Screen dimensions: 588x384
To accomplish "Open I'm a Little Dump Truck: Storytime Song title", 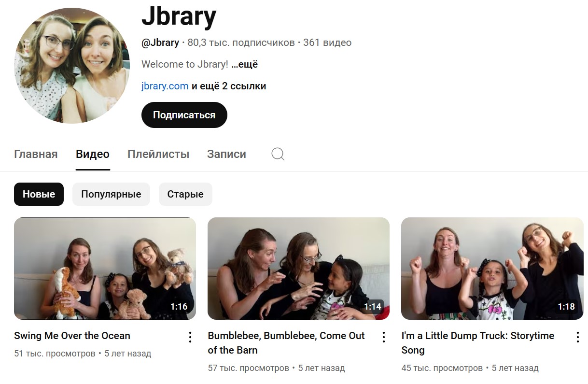I will click(x=477, y=343).
